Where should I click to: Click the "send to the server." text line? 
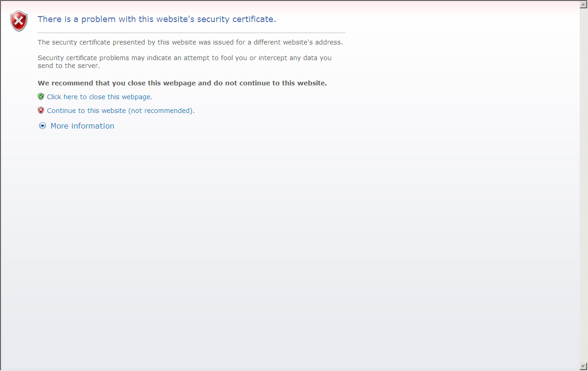68,66
